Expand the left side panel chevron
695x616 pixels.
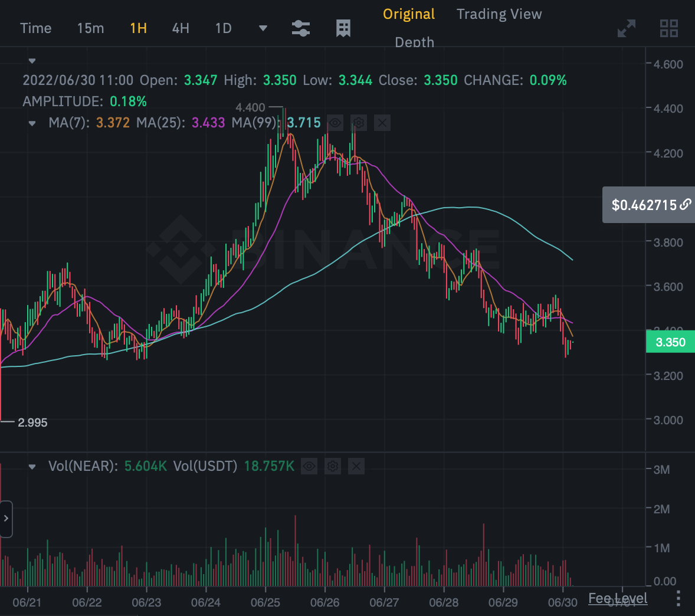[6, 519]
